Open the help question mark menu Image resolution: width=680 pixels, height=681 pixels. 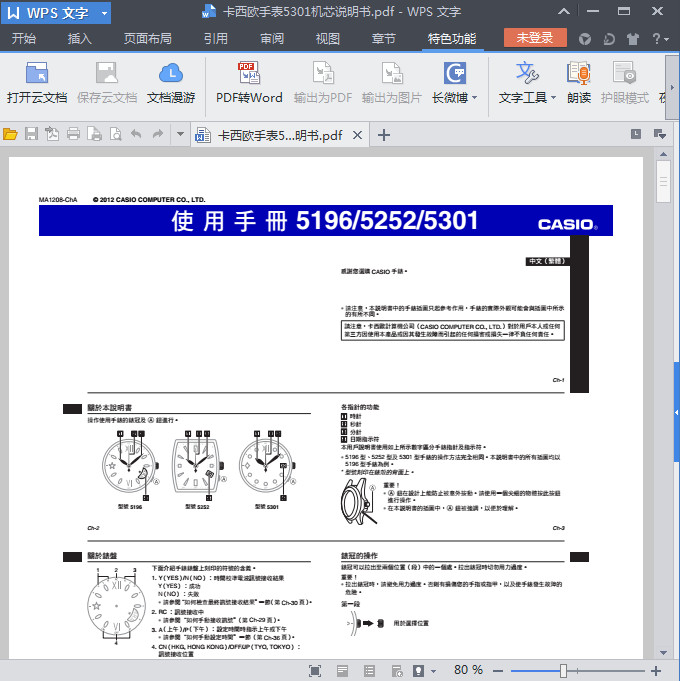point(660,39)
